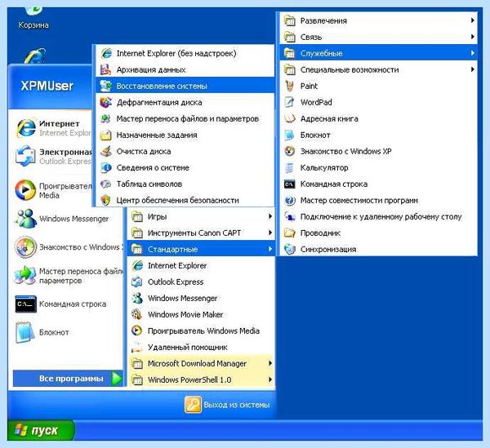Click the Таблица символов icon

[x=105, y=184]
